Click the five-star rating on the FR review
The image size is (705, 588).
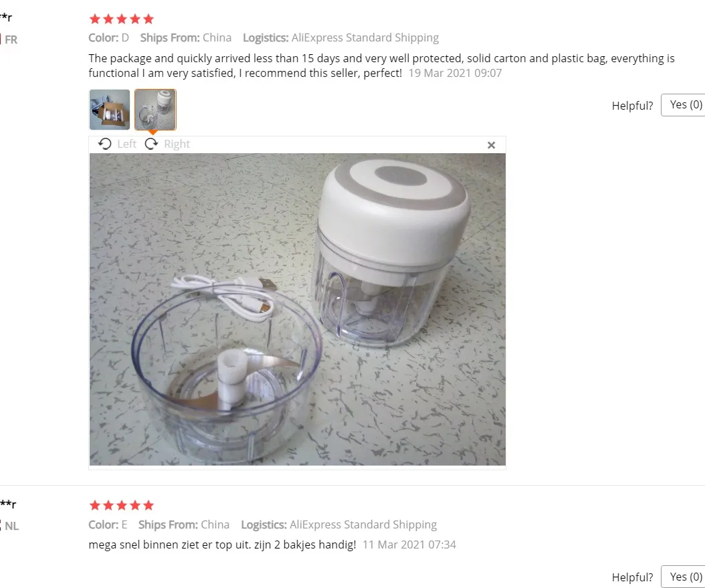coord(121,19)
